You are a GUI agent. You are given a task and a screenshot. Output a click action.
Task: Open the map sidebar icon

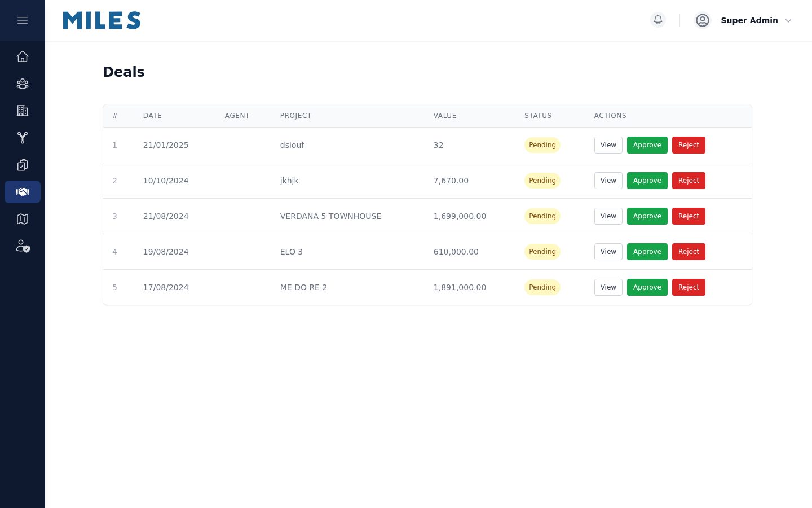[x=23, y=219]
